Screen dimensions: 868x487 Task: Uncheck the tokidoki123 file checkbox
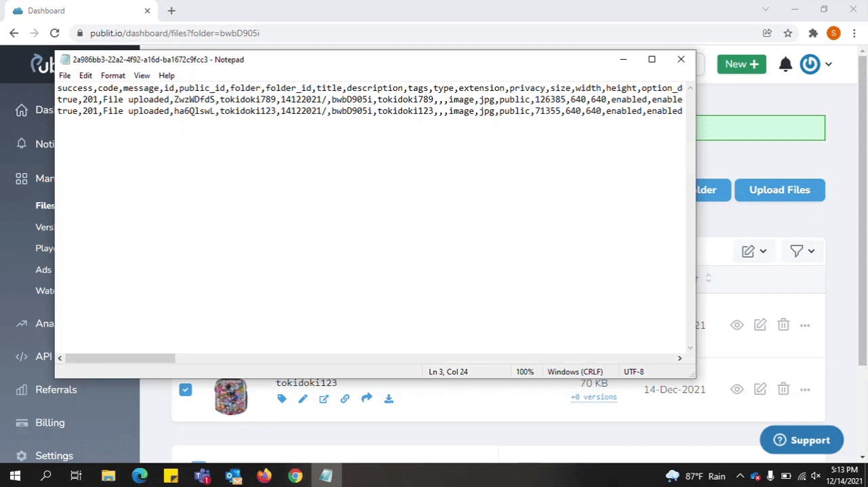pos(185,389)
